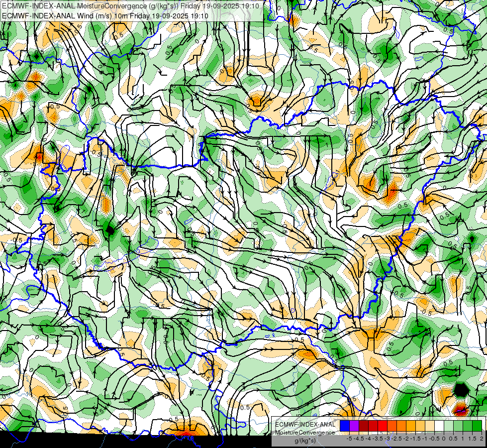Click the orange swatch between -2.5 and -2
The image size is (487, 448).
[x=401, y=426]
